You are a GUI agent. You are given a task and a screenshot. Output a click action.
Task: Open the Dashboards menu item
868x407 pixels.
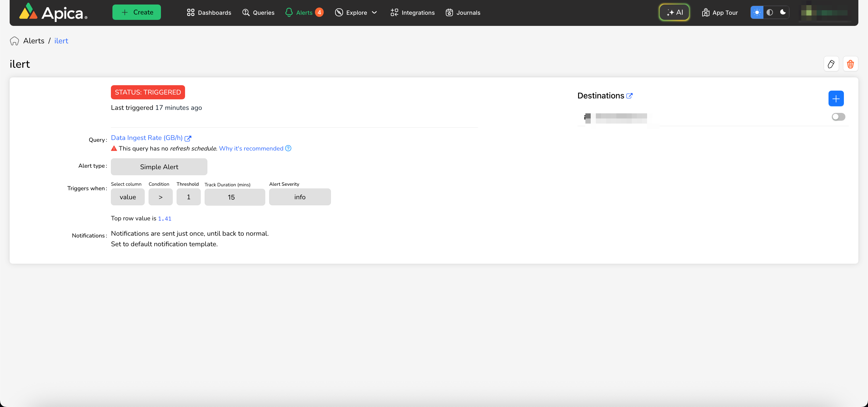point(209,12)
